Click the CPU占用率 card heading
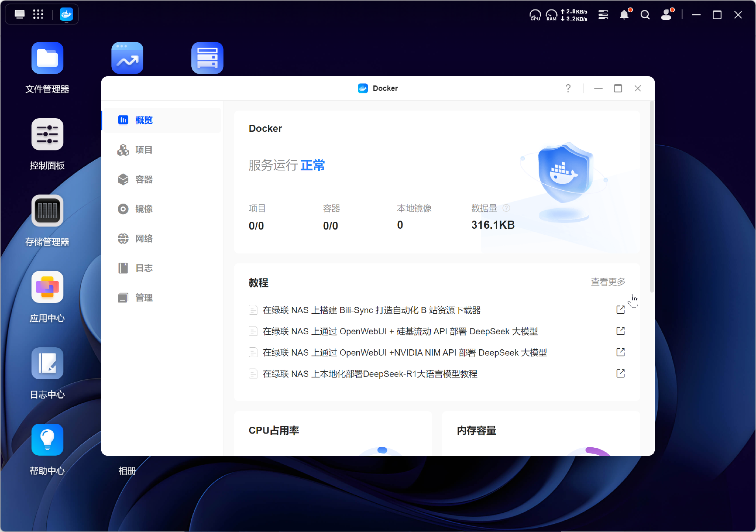Screen dimensions: 756x532 tap(274, 430)
